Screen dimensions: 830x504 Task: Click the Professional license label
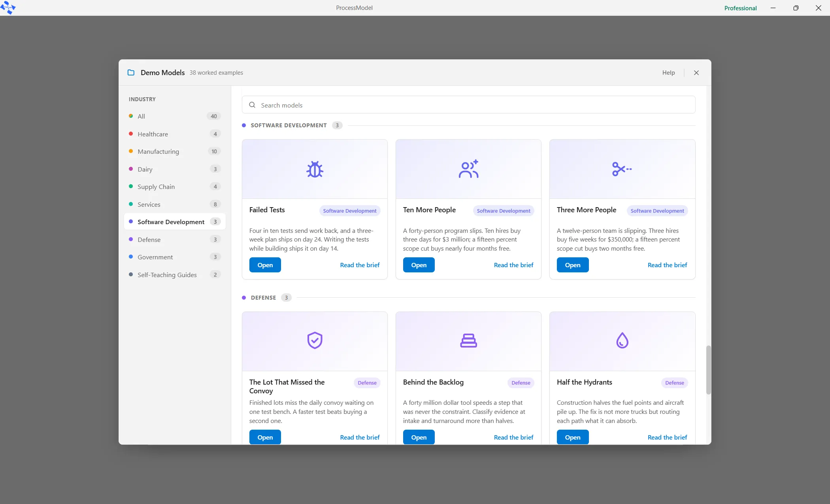point(740,8)
